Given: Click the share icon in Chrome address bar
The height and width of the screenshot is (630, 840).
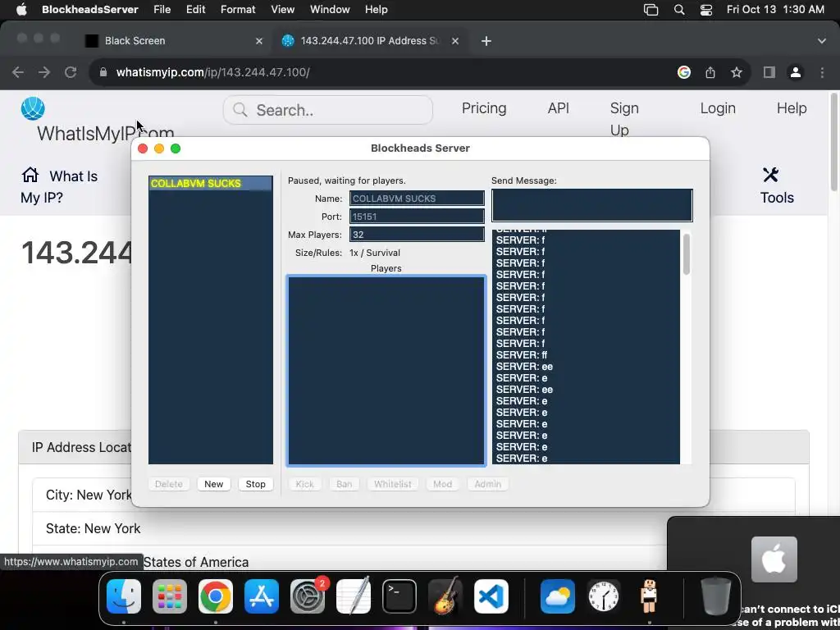Looking at the screenshot, I should click(710, 72).
